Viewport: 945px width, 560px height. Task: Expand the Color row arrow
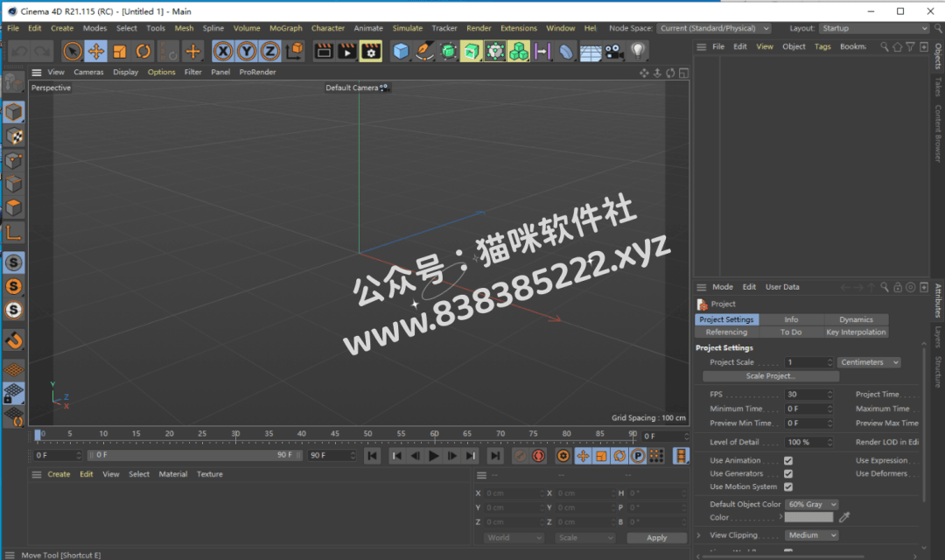[781, 517]
